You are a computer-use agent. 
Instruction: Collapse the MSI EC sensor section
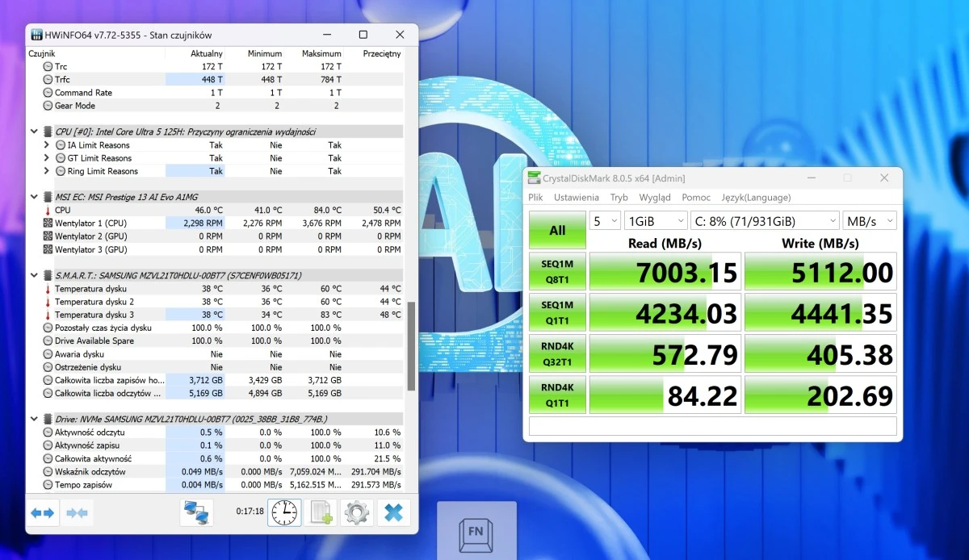[33, 196]
